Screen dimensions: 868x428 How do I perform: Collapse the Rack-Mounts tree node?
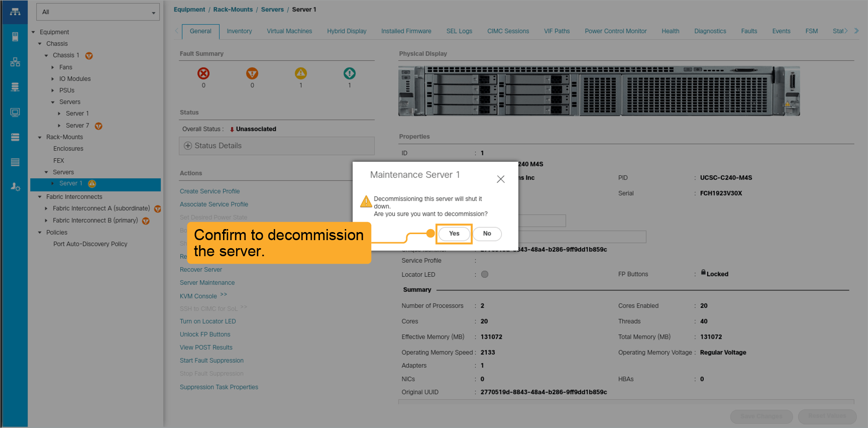point(40,137)
